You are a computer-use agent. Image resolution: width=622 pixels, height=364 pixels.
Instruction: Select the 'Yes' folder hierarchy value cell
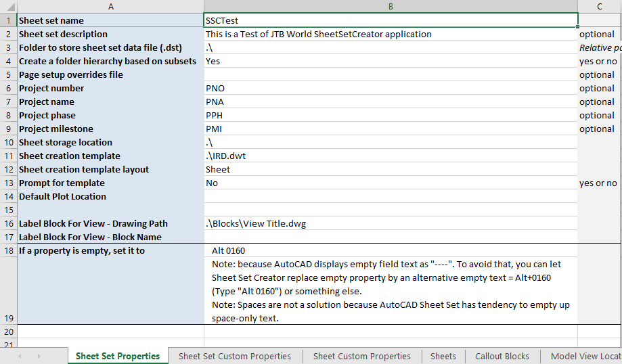click(x=391, y=61)
